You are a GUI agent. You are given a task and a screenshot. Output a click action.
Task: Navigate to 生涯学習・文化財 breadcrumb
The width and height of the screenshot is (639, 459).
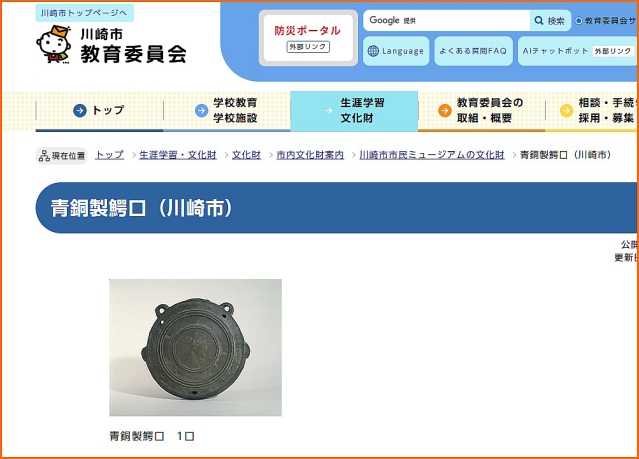(177, 155)
